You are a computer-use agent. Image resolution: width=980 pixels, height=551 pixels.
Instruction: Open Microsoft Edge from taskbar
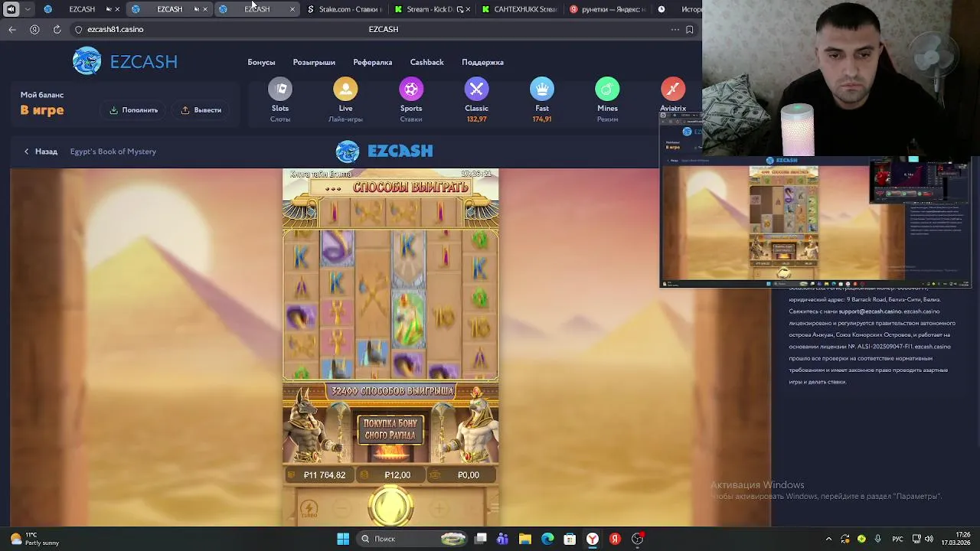(547, 539)
